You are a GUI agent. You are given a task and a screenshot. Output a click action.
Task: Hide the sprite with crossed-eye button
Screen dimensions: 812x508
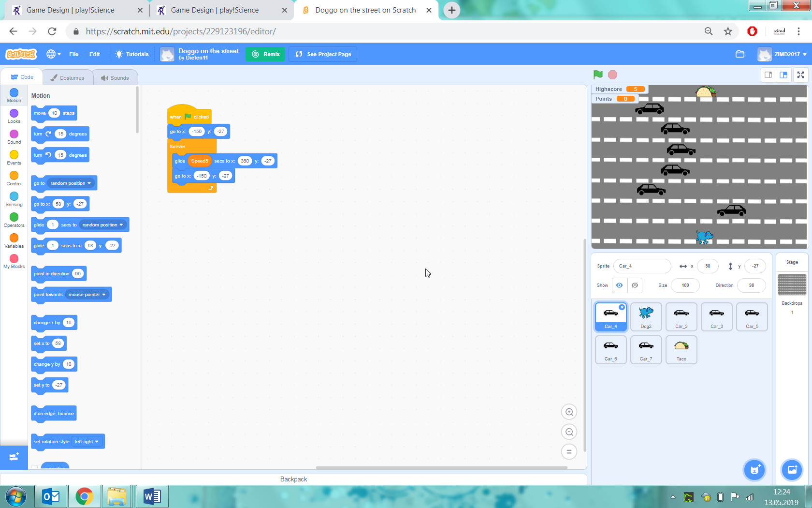[x=635, y=285]
